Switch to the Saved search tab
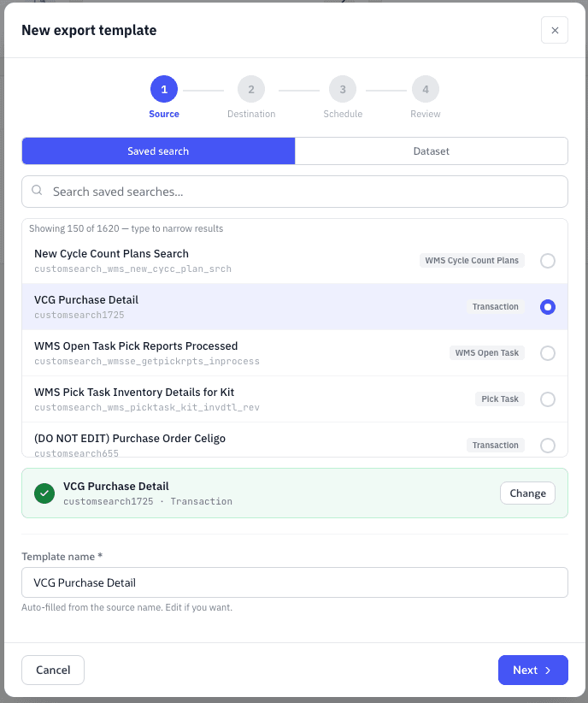The image size is (588, 703). pyautogui.click(x=158, y=151)
